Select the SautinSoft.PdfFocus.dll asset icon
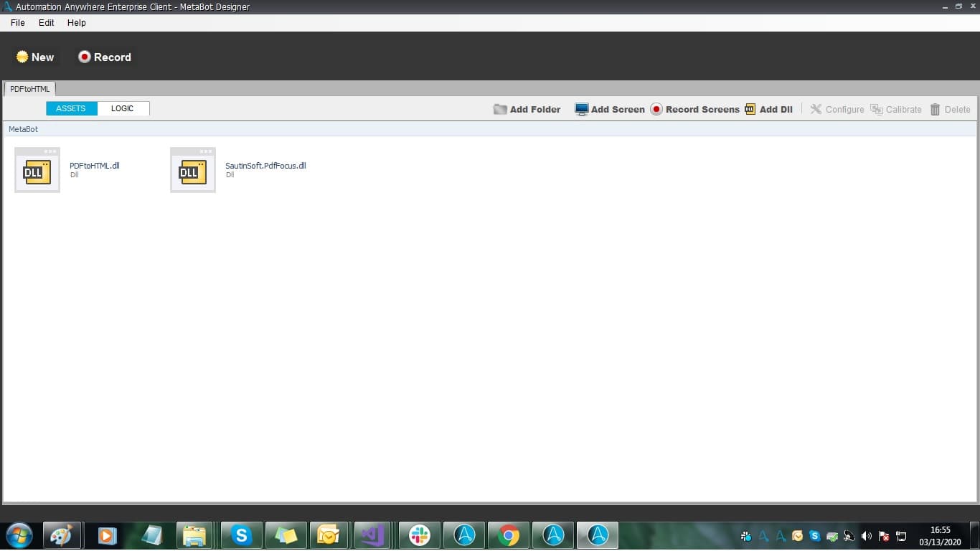Image resolution: width=980 pixels, height=551 pixels. pyautogui.click(x=193, y=170)
